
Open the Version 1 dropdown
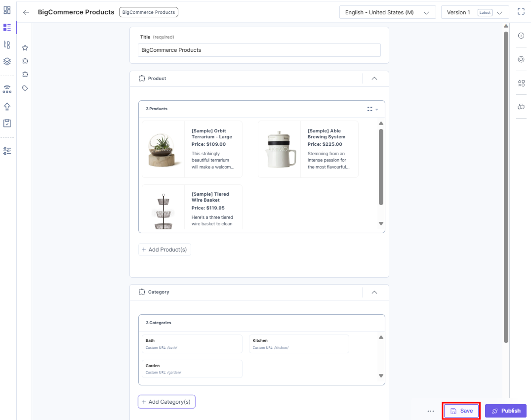(x=475, y=12)
